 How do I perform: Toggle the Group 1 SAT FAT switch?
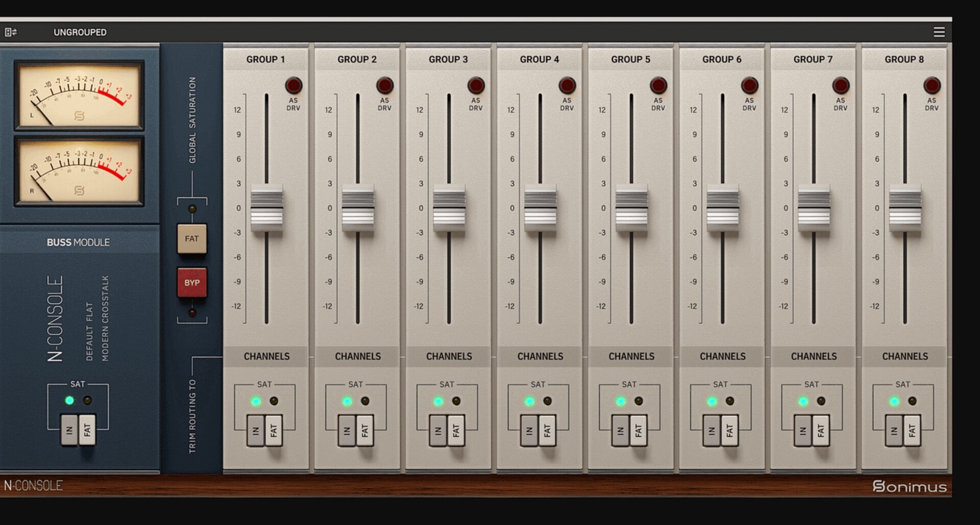[274, 431]
